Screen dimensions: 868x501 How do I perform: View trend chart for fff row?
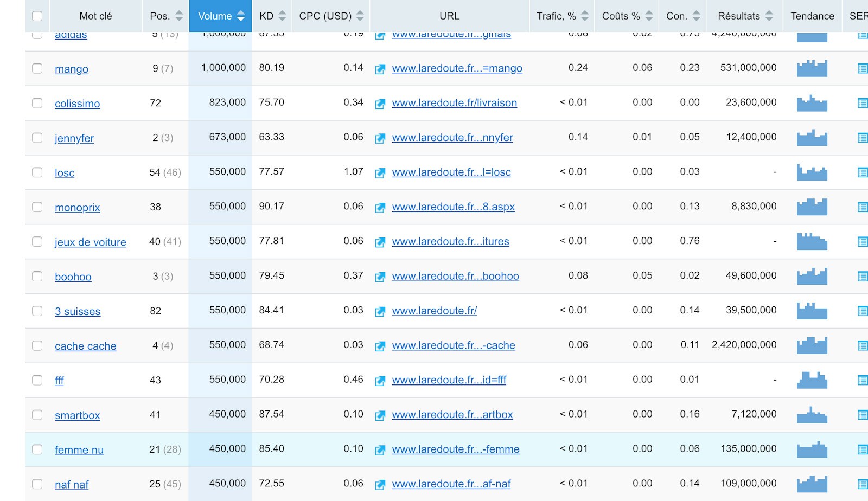coord(812,380)
